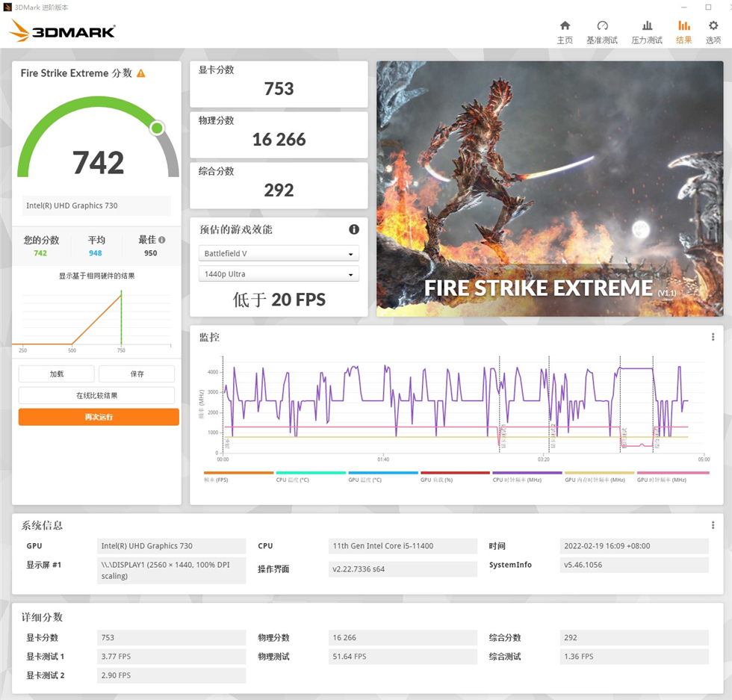The height and width of the screenshot is (700, 732).
Task: Click the info icon next to 最佳
Action: 162,240
